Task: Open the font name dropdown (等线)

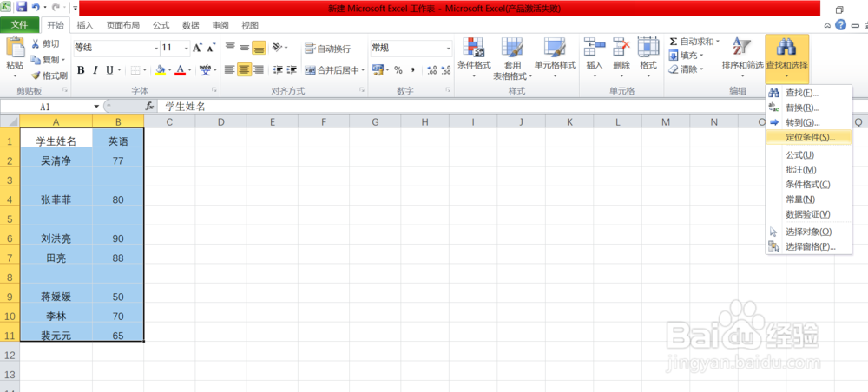Action: tap(155, 48)
